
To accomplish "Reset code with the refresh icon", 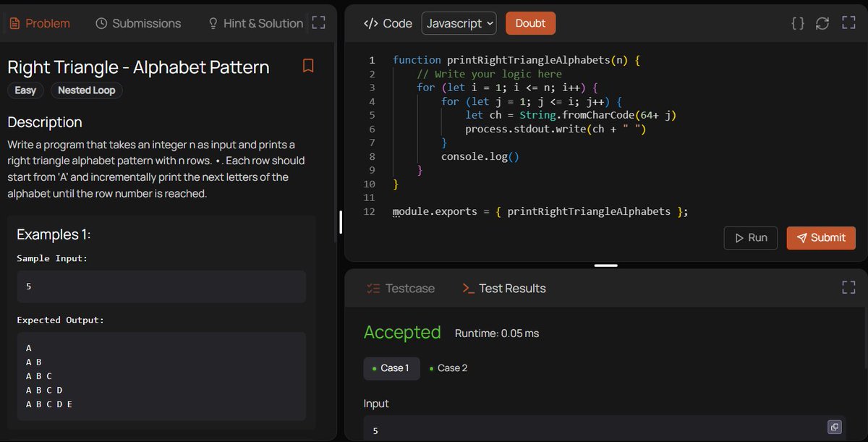I will (x=822, y=23).
